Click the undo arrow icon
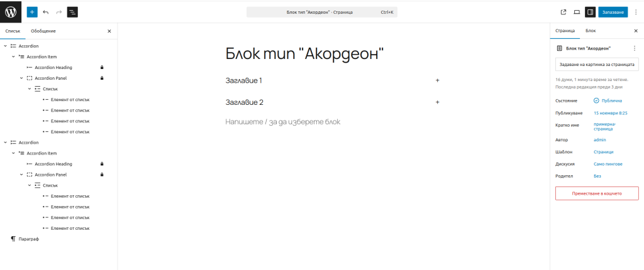The height and width of the screenshot is (270, 644). [x=46, y=12]
